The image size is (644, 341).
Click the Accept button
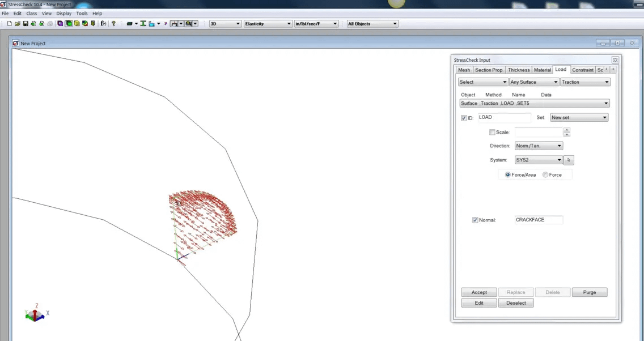tap(478, 292)
